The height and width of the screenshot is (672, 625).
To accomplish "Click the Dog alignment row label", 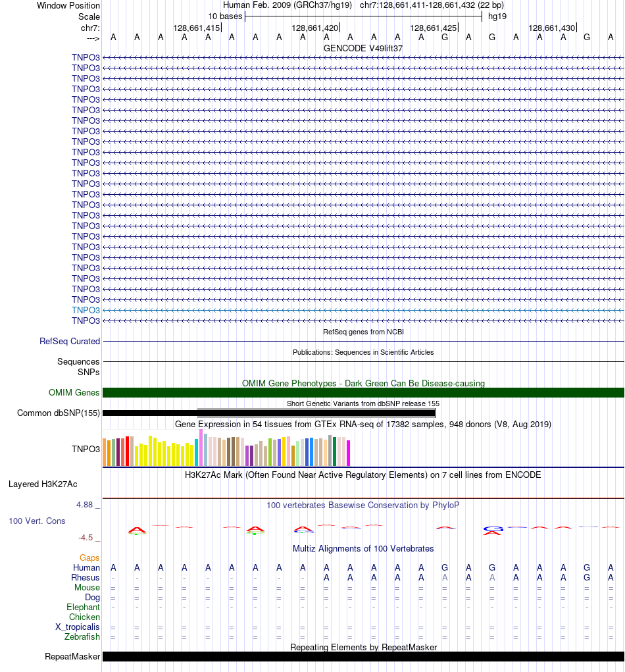I will point(92,598).
